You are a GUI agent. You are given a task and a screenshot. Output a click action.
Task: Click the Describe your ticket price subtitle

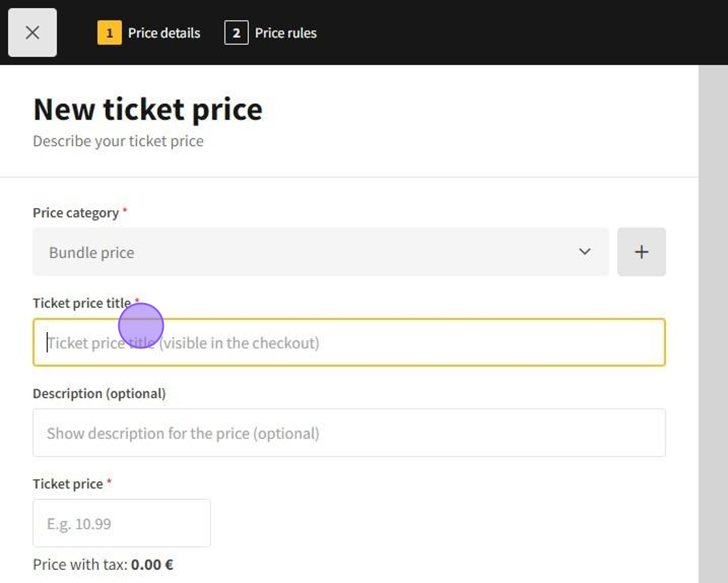[x=118, y=141]
